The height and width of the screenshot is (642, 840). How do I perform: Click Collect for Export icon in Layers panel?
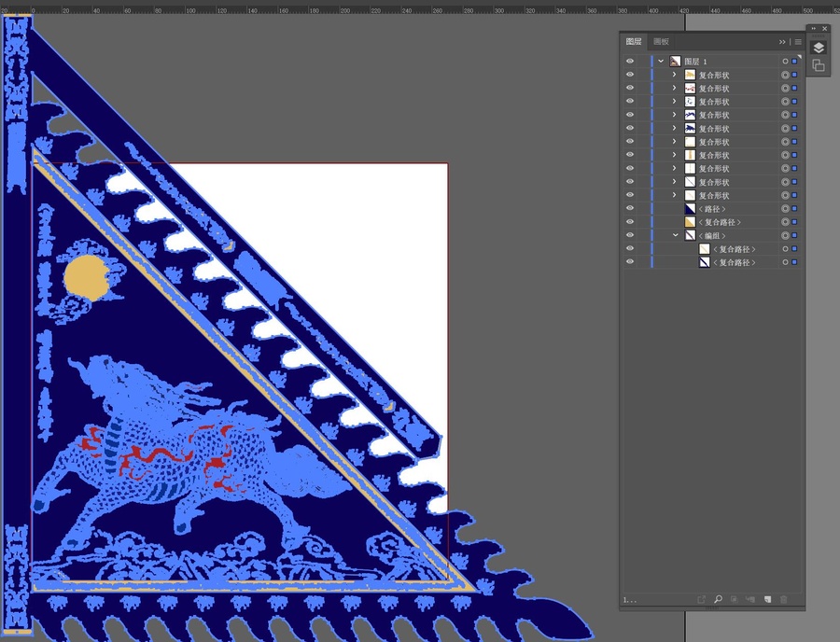click(x=701, y=600)
